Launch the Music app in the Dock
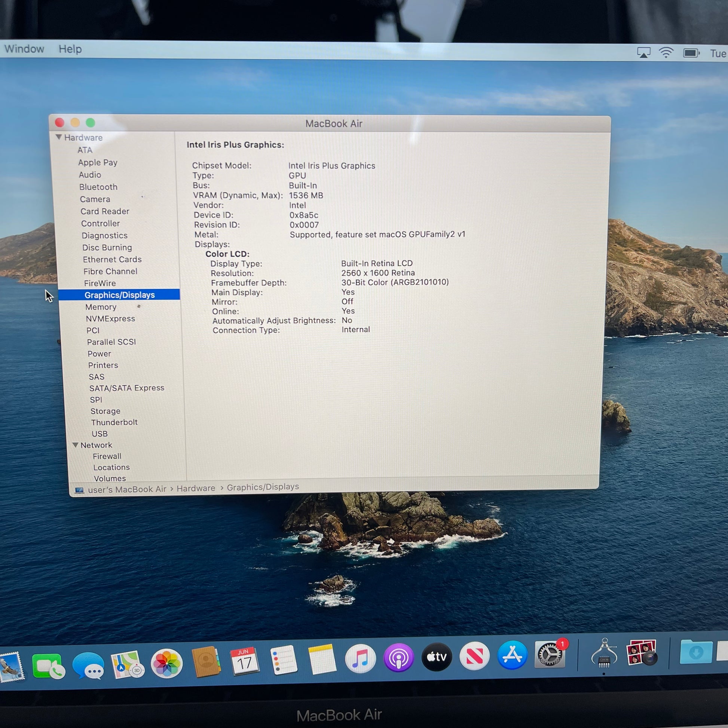728x728 pixels. click(x=360, y=658)
